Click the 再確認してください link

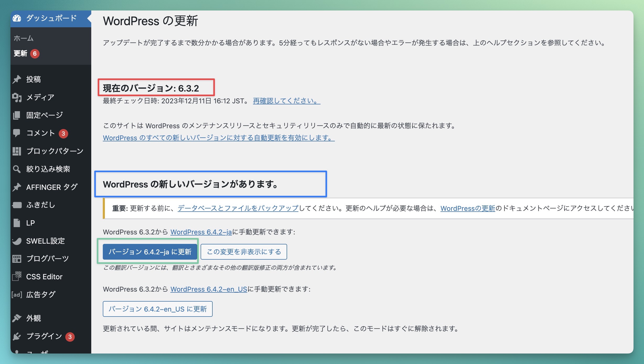287,101
